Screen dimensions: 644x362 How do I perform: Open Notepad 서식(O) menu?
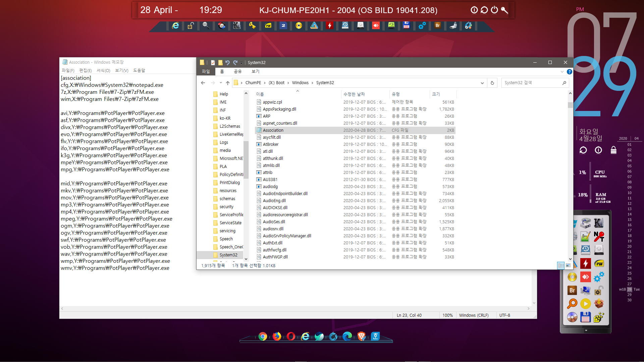103,70
